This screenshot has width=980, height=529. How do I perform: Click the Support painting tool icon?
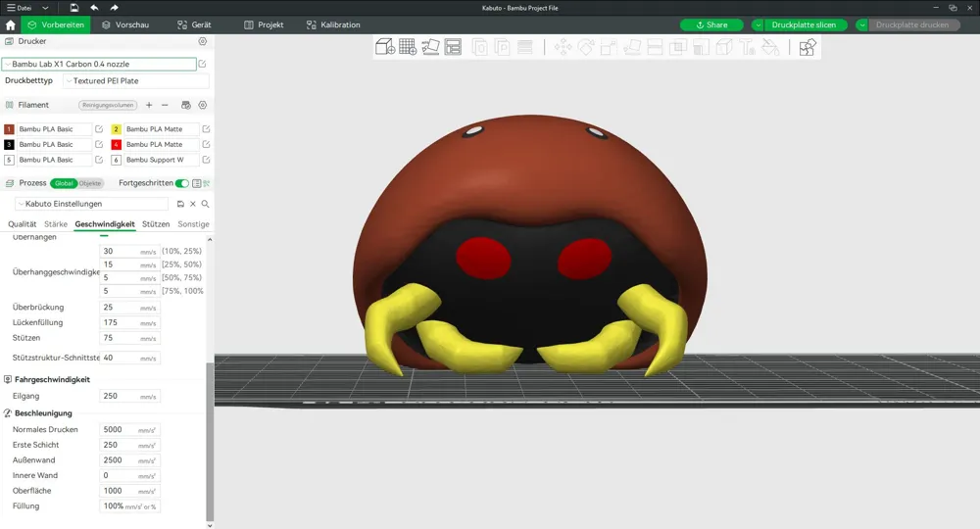701,47
